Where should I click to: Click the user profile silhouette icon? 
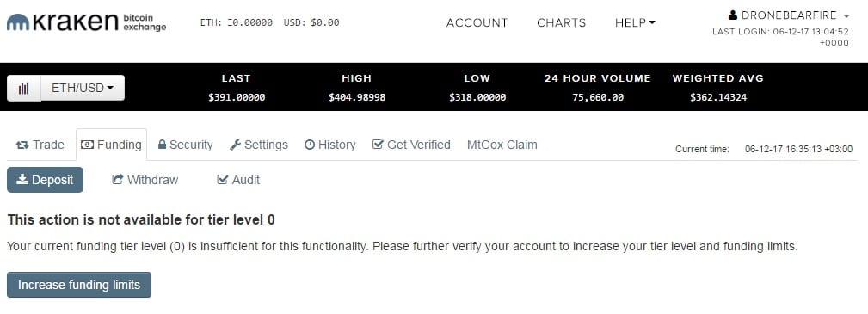coord(732,15)
